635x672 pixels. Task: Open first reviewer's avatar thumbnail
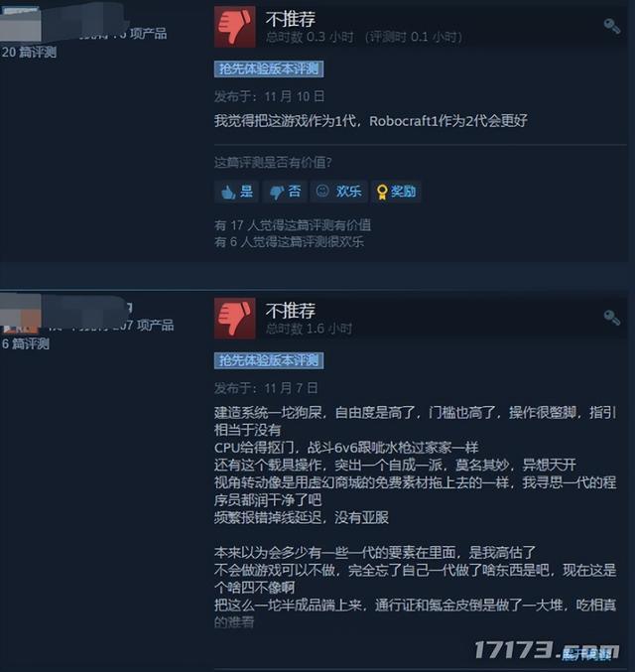pos(21,24)
